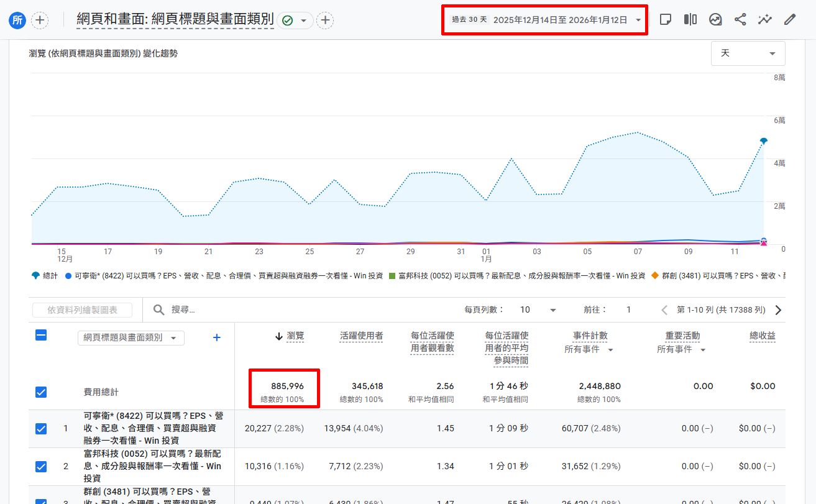Open the 過去30天 date range selector
Screen dimensions: 816x504
(544, 19)
